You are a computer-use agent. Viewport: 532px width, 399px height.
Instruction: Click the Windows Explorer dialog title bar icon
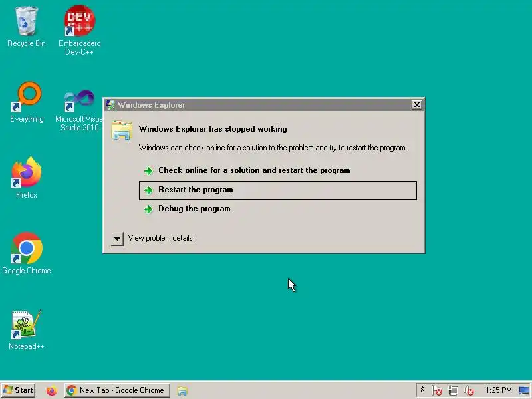click(x=110, y=105)
